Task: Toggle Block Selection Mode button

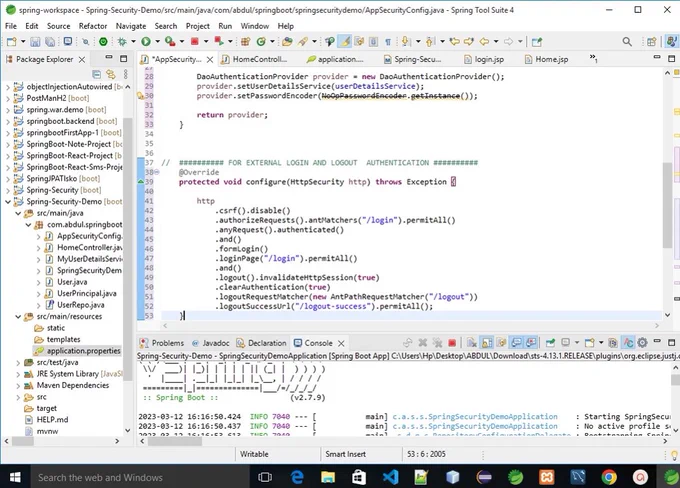Action: [x=373, y=42]
